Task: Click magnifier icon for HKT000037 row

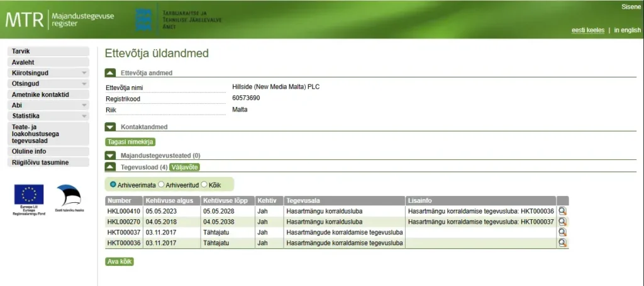Action: point(562,232)
